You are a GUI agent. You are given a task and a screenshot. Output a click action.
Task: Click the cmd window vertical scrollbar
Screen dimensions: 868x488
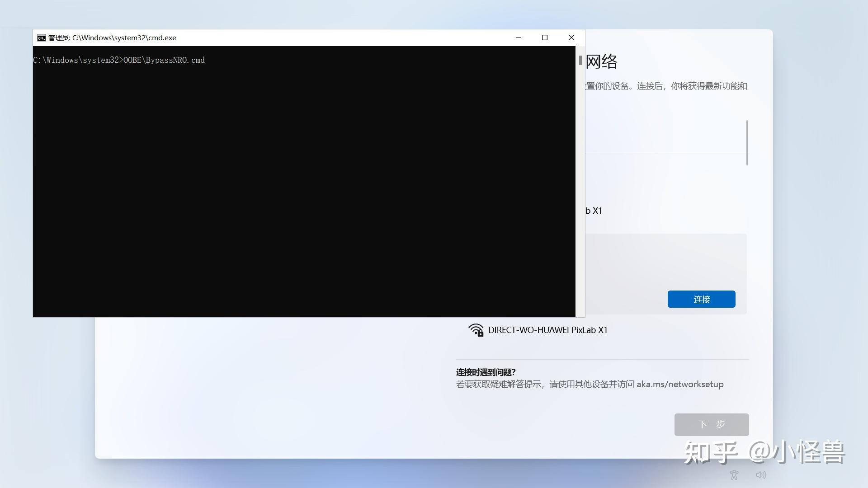[x=580, y=61]
